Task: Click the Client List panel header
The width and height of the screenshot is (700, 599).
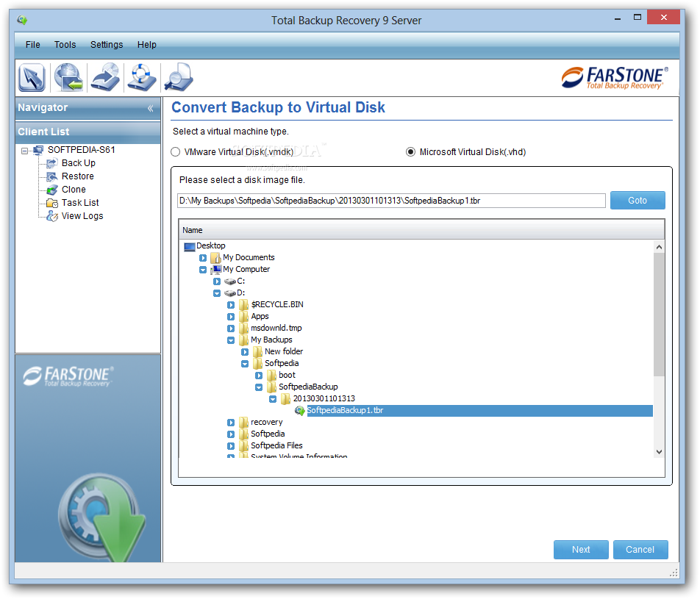Action: pyautogui.click(x=88, y=132)
